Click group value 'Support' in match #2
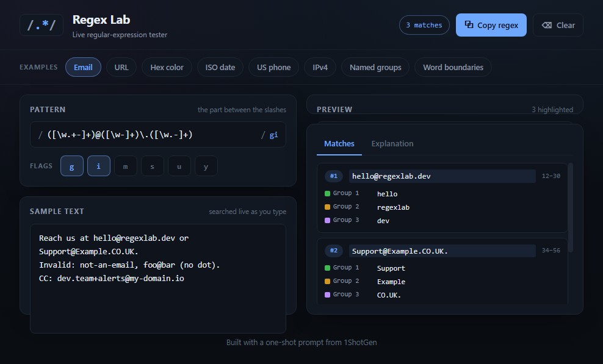Screen dimensions: 603x364 pyautogui.click(x=391, y=268)
